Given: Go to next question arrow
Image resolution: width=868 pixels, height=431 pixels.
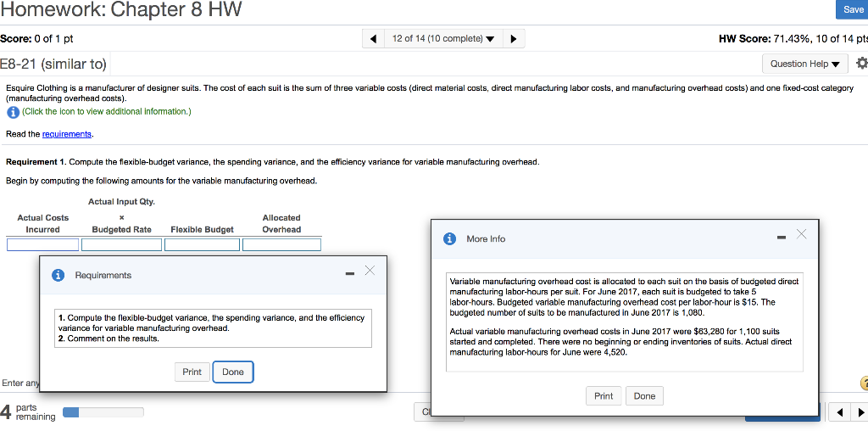Looking at the screenshot, I should 514,39.
